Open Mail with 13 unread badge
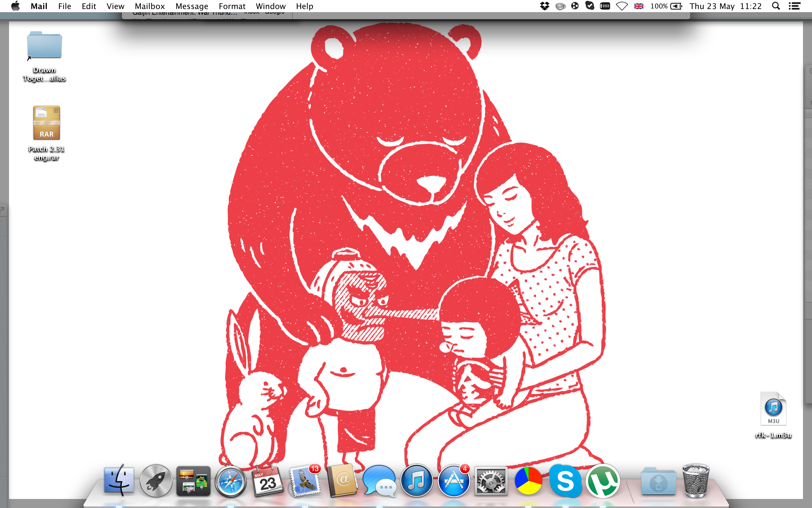 tap(305, 481)
